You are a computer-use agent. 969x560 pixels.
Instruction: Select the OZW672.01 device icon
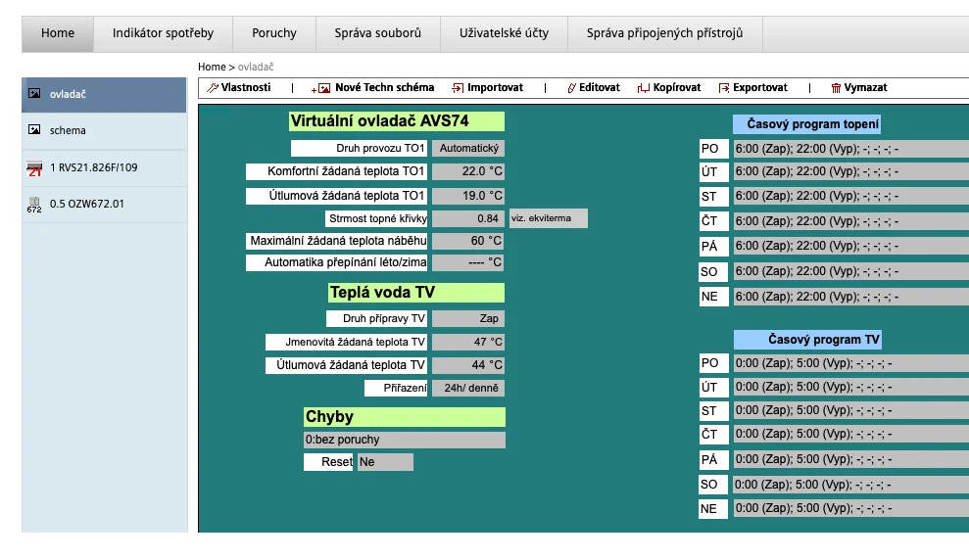tap(34, 205)
